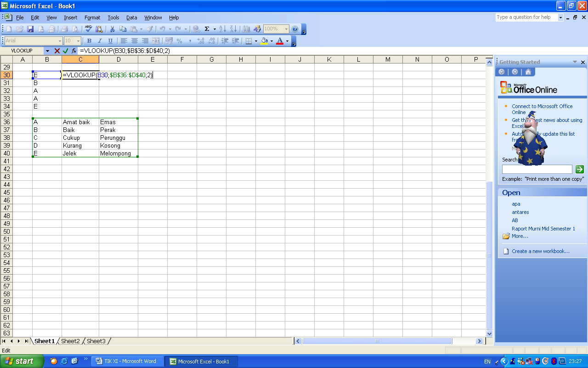
Task: Click the Home icon in Getting Started pane
Action: [528, 72]
